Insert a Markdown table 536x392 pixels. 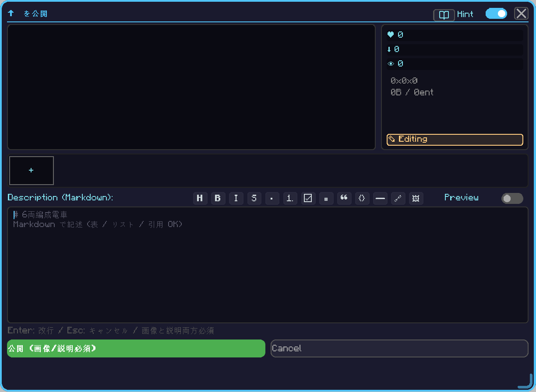coord(326,198)
